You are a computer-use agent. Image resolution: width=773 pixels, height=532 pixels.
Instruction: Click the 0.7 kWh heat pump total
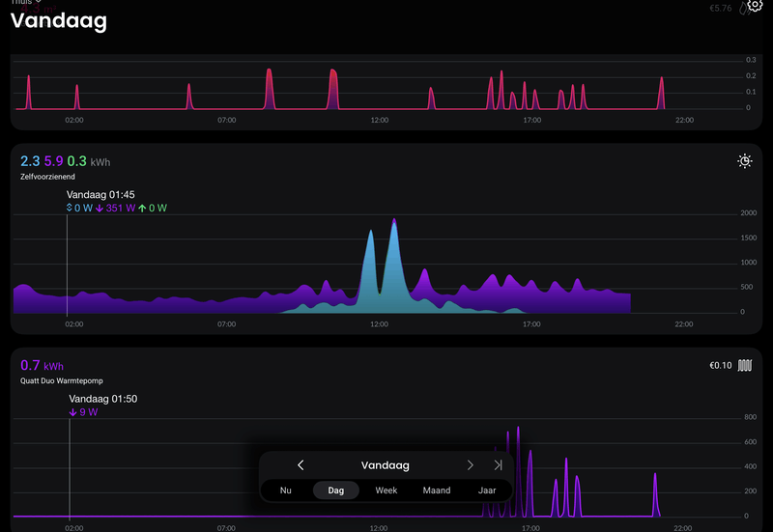(42, 366)
